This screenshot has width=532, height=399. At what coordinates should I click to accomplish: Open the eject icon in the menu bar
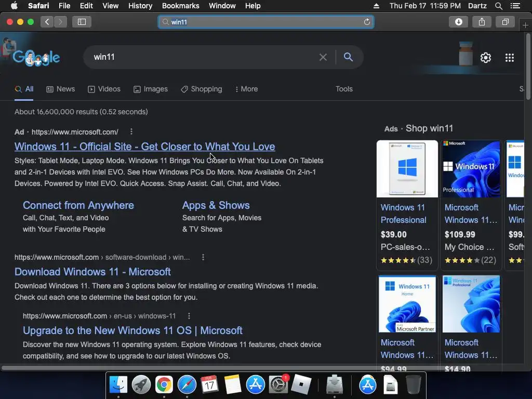coord(376,6)
